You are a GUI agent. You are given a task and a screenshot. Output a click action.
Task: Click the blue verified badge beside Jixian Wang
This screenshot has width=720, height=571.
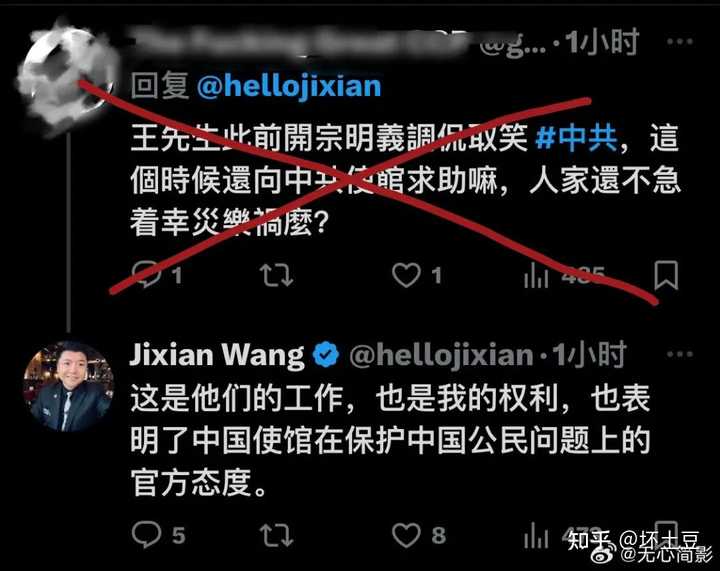326,354
